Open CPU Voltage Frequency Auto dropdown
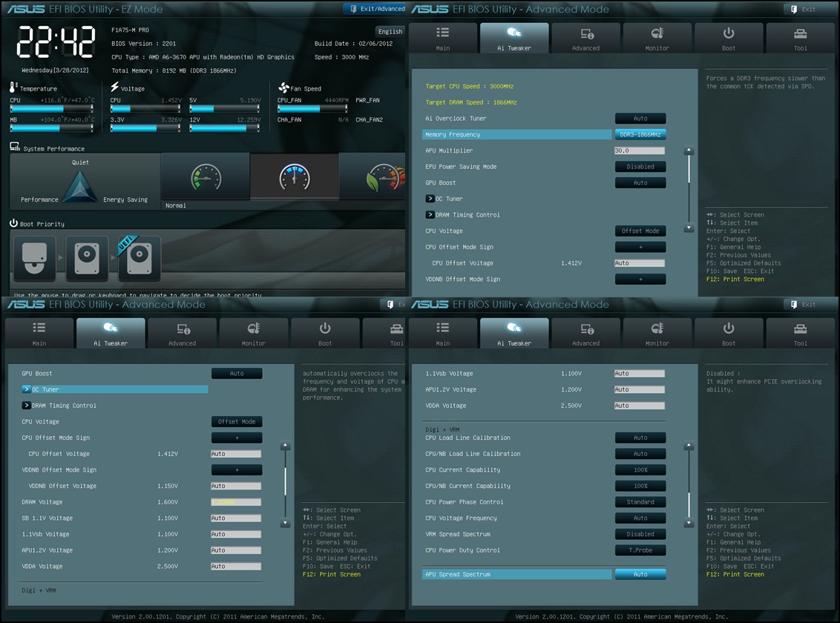The width and height of the screenshot is (840, 623). coord(640,518)
